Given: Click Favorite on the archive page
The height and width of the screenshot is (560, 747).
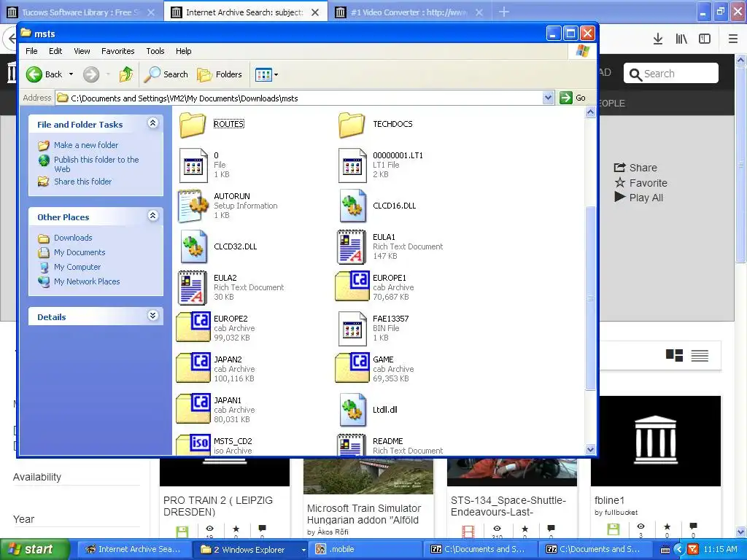Looking at the screenshot, I should (x=640, y=183).
